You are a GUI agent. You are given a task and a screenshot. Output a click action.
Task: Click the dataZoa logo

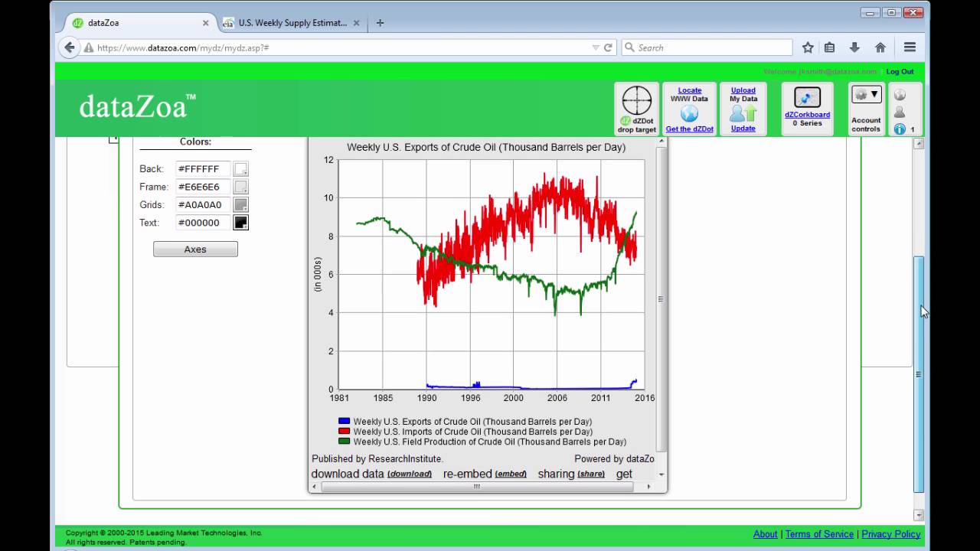(137, 106)
